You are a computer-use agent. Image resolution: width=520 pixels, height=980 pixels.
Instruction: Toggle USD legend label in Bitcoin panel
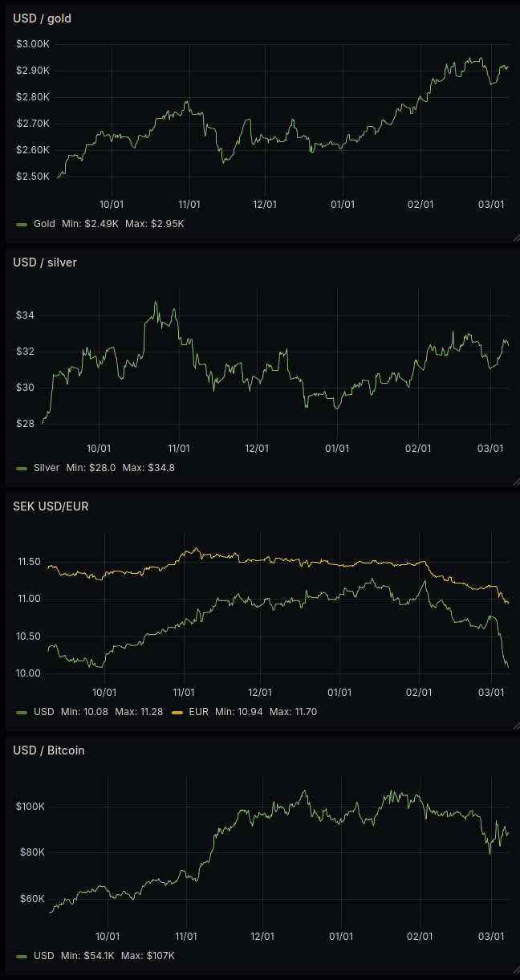pos(44,955)
